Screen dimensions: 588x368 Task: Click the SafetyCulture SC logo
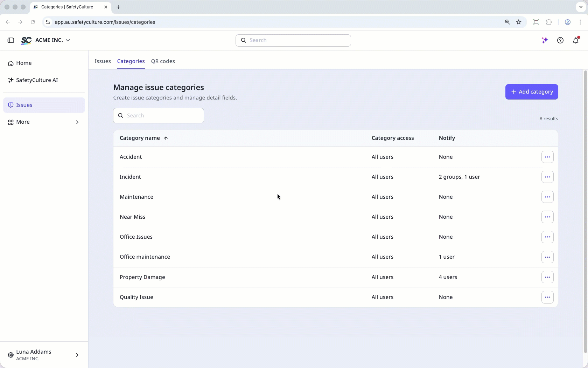26,40
